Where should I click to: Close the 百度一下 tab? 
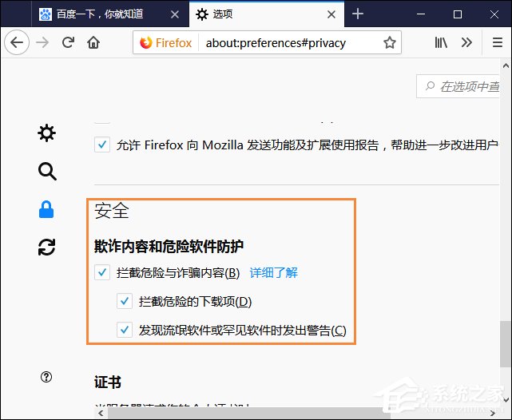175,14
